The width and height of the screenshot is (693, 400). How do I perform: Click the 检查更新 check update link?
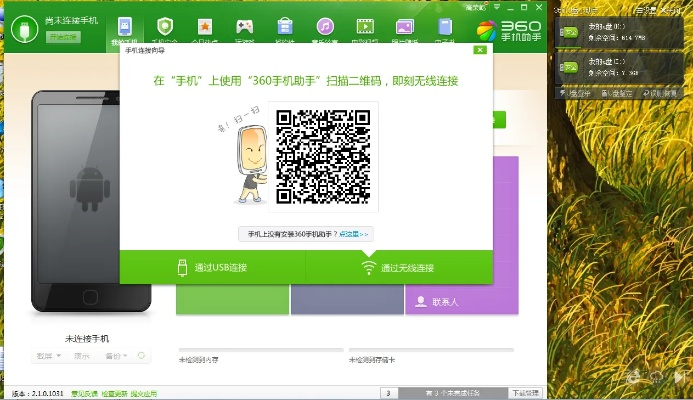tap(114, 393)
